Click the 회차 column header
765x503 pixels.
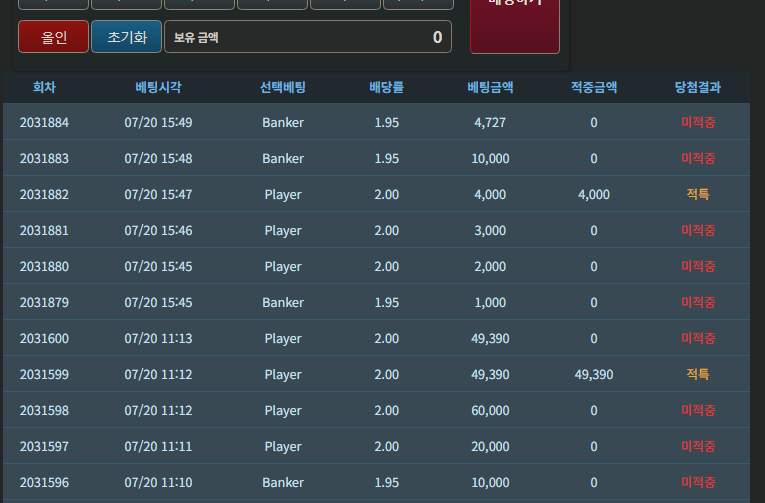[44, 87]
